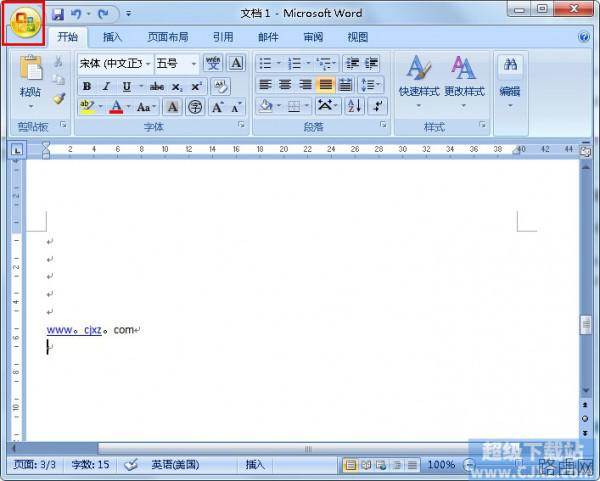Show or hide paragraph marks
The width and height of the screenshot is (600, 481).
(x=378, y=106)
